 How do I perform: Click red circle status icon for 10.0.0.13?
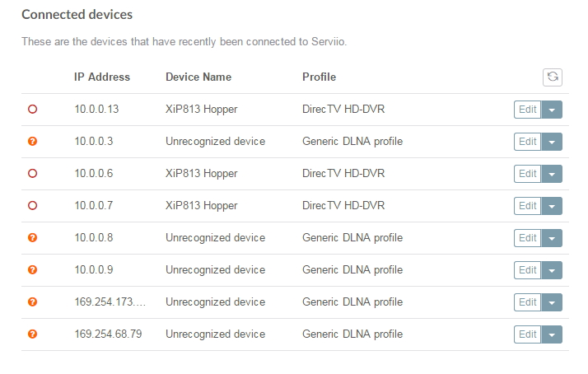tap(33, 110)
